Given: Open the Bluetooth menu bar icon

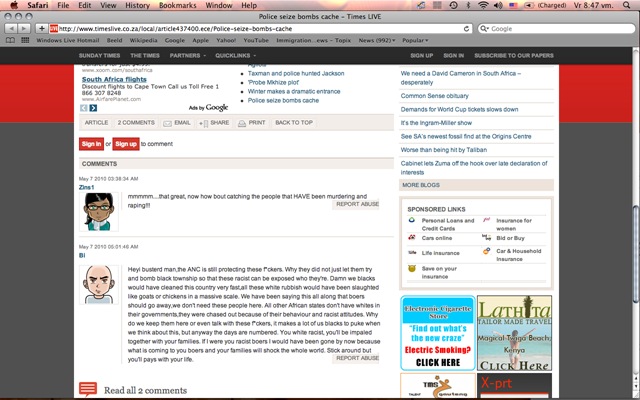Looking at the screenshot, I should (x=469, y=5).
